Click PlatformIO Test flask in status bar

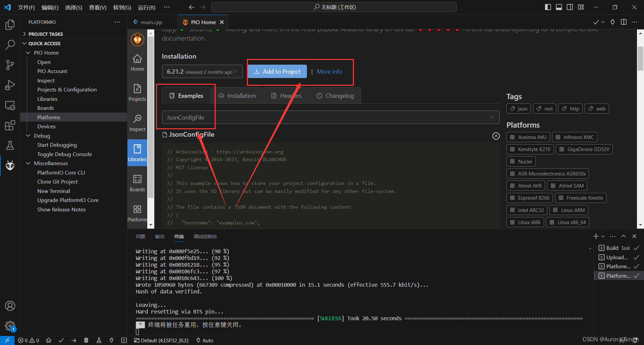[x=99, y=340]
